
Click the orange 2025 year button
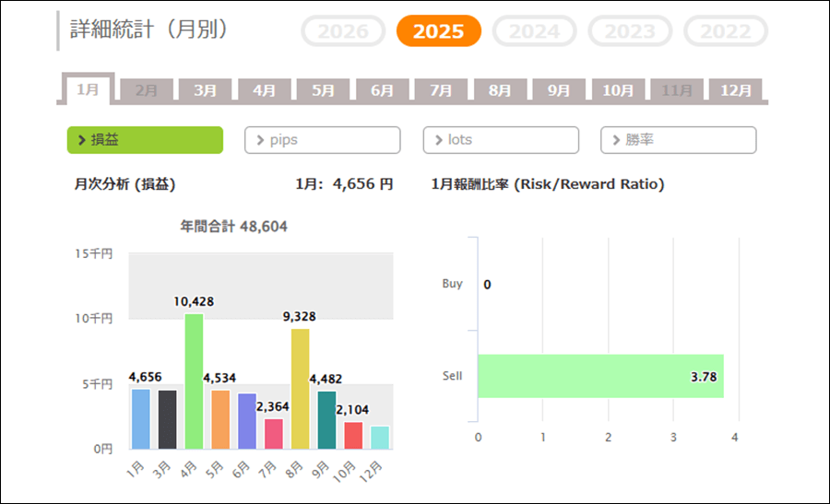pyautogui.click(x=439, y=31)
